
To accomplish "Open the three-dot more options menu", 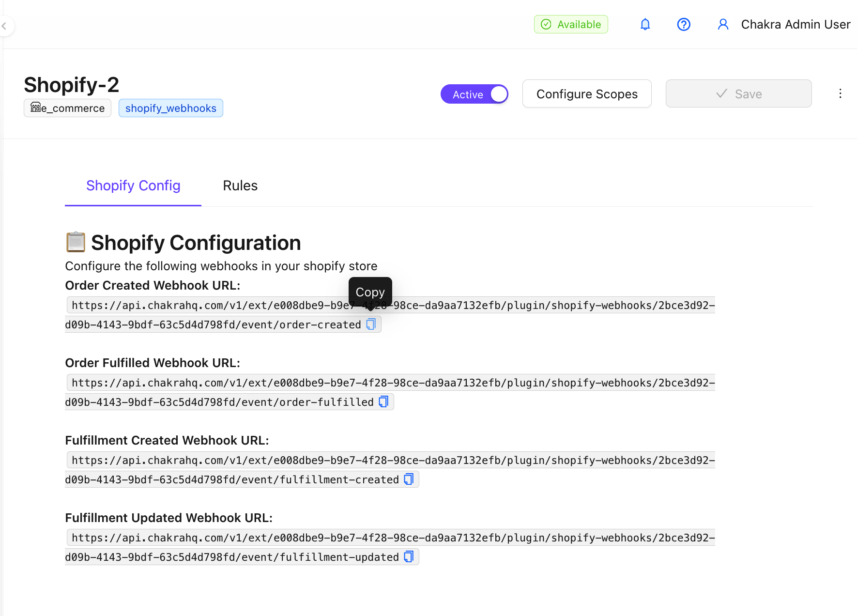I will coord(840,93).
